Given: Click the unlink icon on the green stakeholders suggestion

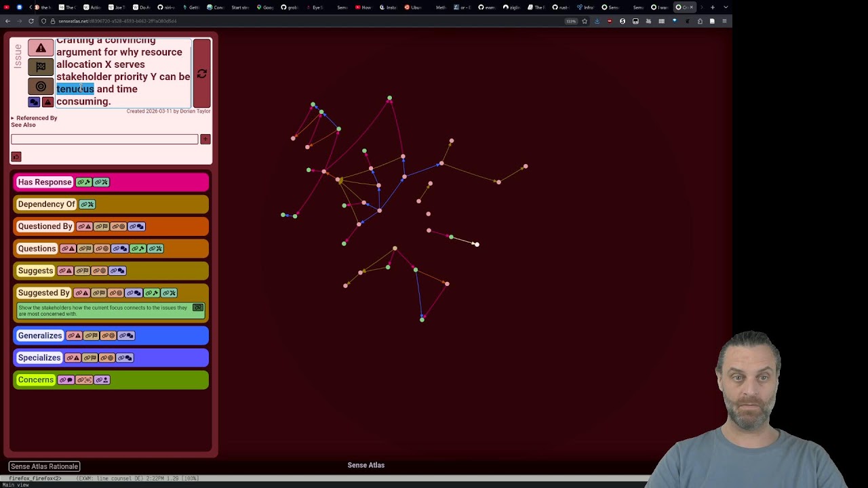Looking at the screenshot, I should coord(198,308).
